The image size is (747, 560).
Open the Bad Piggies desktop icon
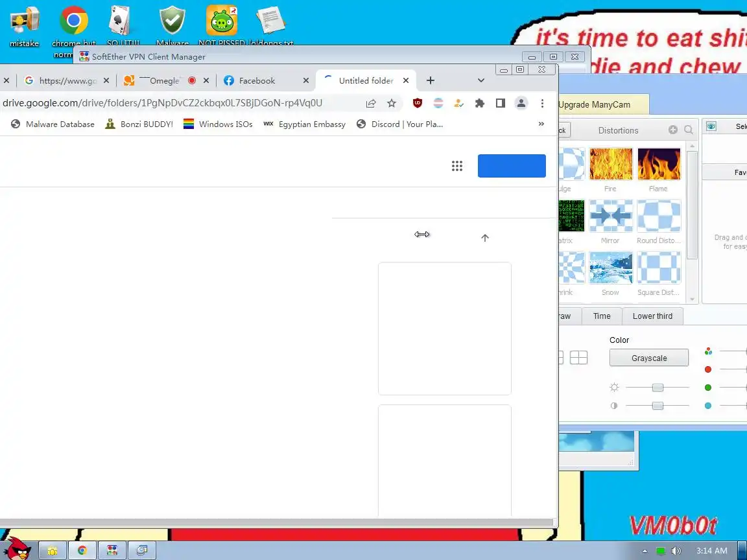tap(222, 26)
